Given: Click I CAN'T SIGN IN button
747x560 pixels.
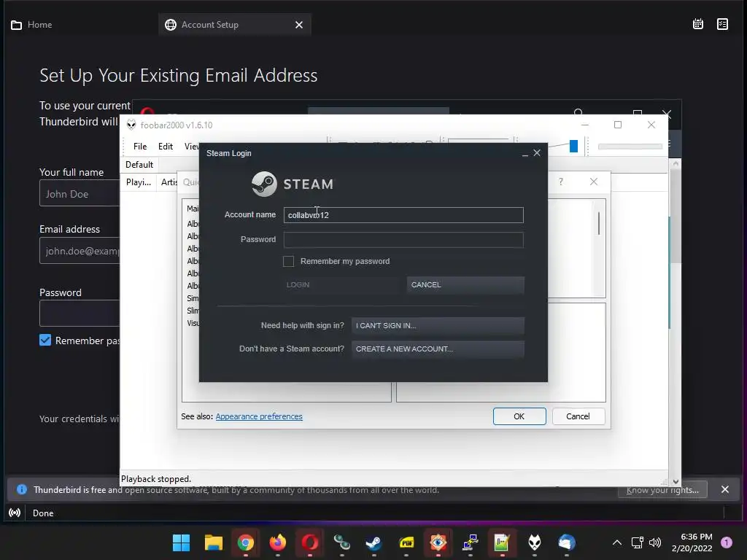Looking at the screenshot, I should pos(438,326).
